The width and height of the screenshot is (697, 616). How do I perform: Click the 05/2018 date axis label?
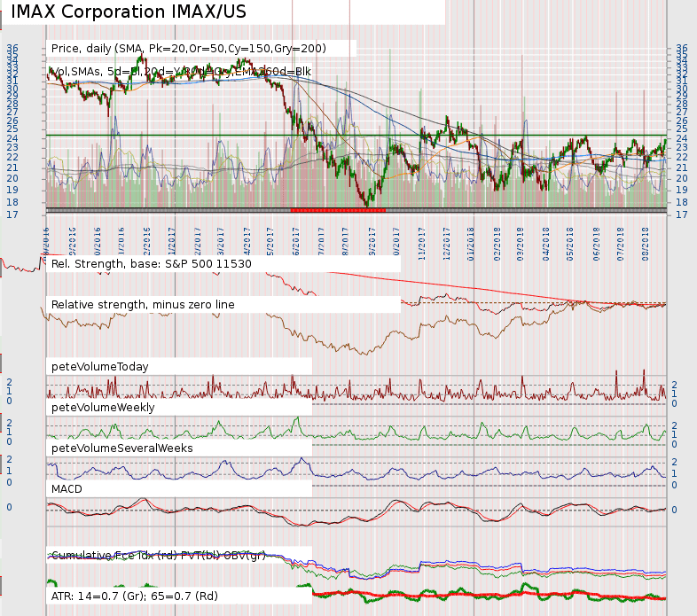click(x=570, y=244)
